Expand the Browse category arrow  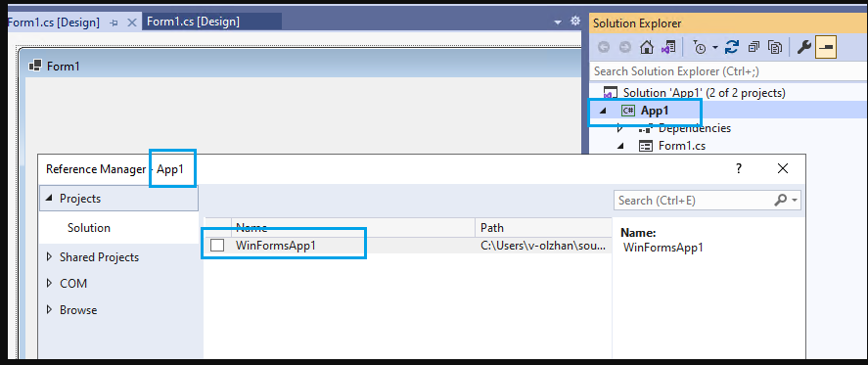[49, 309]
